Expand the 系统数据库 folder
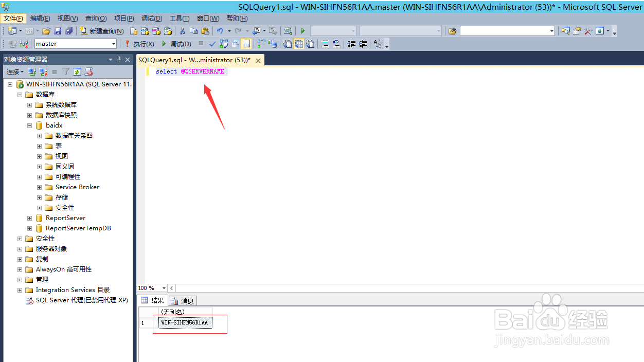Image resolution: width=644 pixels, height=362 pixels. pos(30,105)
